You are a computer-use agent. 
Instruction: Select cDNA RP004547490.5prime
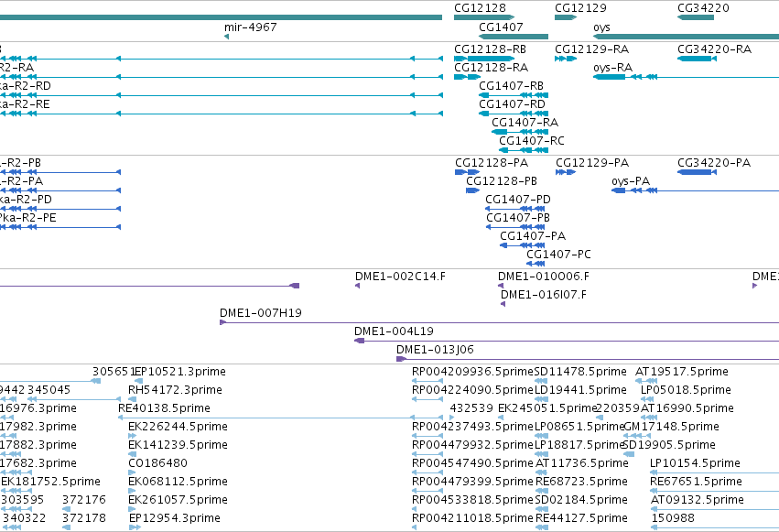(472, 463)
